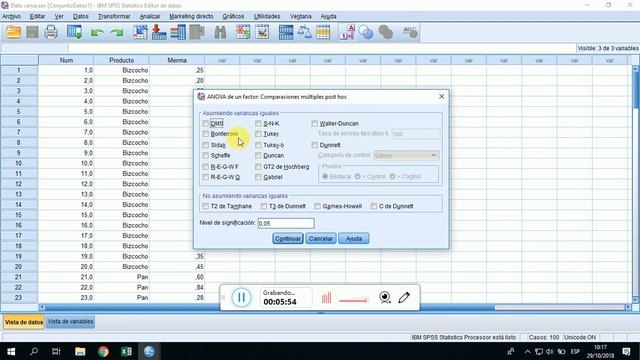Click the split file icon
Viewport: 640px width, 360px height.
point(286,32)
